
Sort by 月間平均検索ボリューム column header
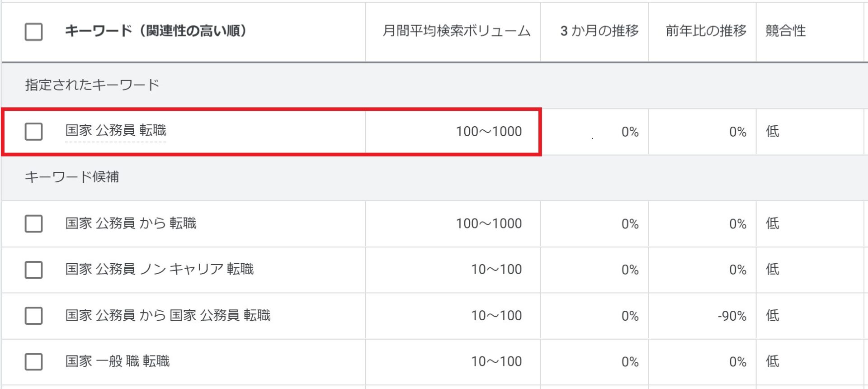point(456,31)
